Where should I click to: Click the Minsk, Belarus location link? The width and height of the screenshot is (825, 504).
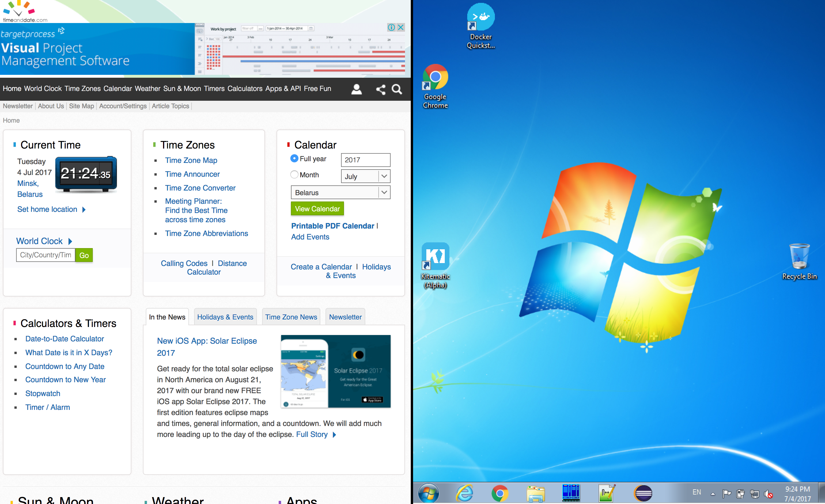(30, 189)
